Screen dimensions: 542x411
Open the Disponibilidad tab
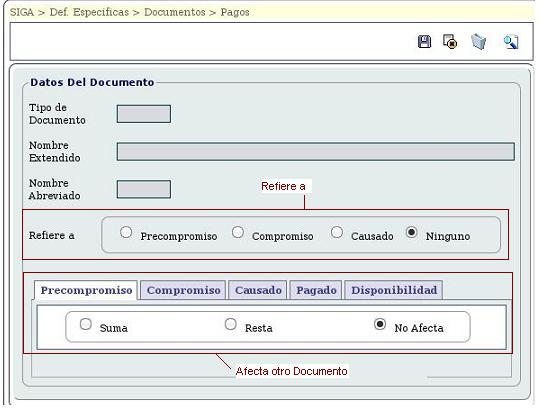pyautogui.click(x=394, y=290)
